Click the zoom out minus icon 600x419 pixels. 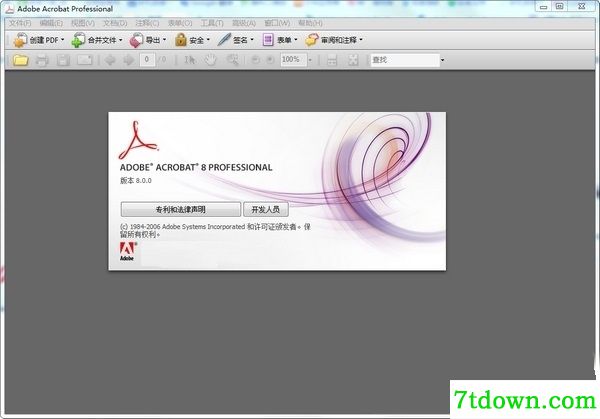255,60
